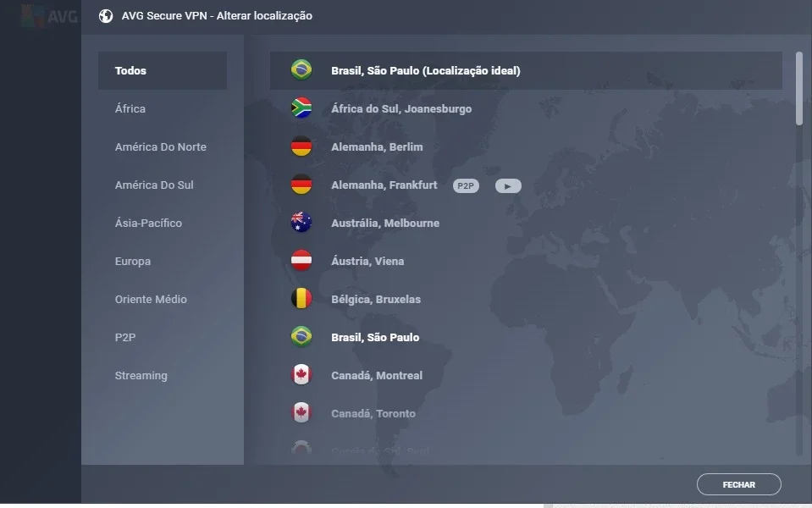The width and height of the screenshot is (812, 508).
Task: Click the South Africa flag icon
Action: (301, 108)
